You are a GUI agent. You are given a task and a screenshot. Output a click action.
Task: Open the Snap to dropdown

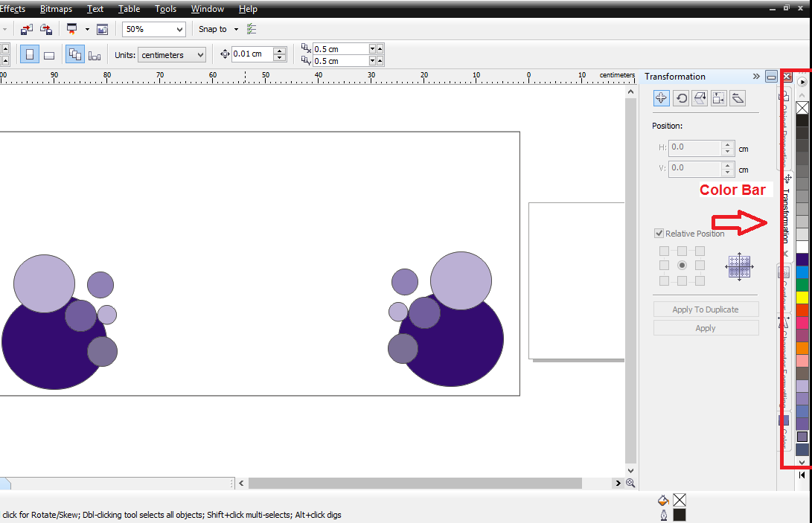[236, 29]
